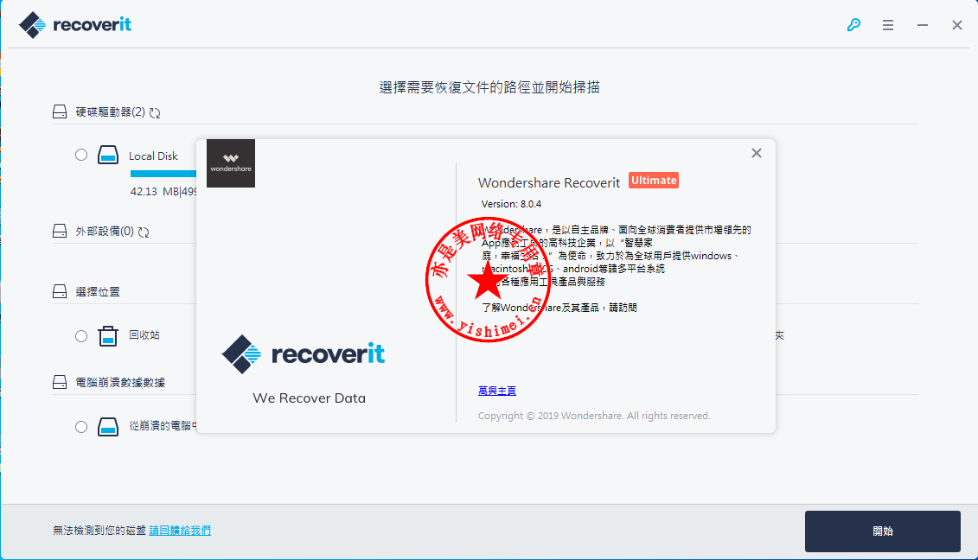Click the 選擇位置 section icon
Viewport: 978px width, 560px height.
click(x=60, y=291)
